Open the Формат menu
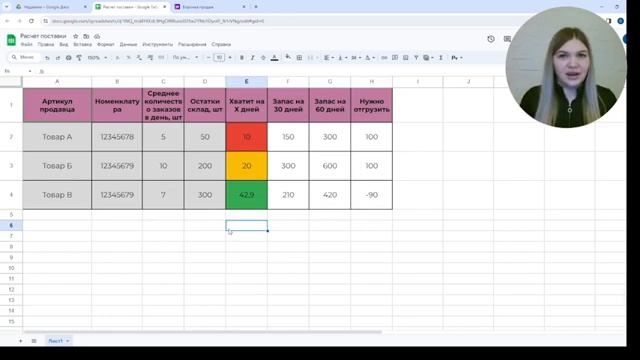The height and width of the screenshot is (360, 640). (x=106, y=44)
